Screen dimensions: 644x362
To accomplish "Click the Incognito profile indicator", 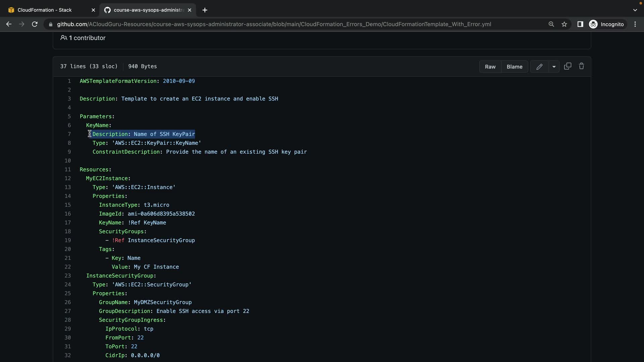I will coord(607,24).
